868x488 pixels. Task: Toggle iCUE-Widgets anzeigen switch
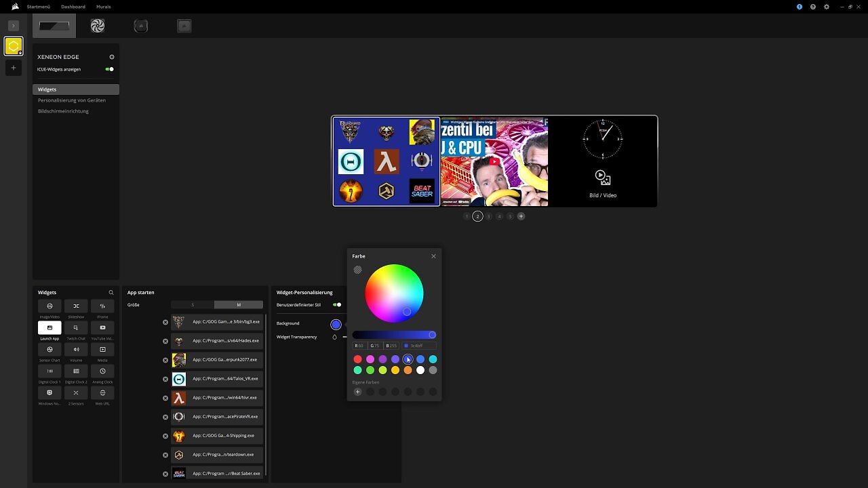point(110,69)
